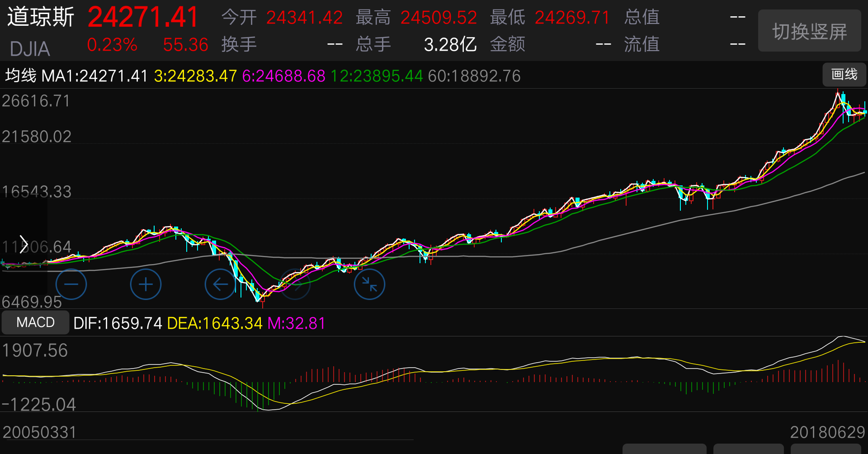The height and width of the screenshot is (454, 868).
Task: Select the 总值 market value label
Action: coord(642,17)
